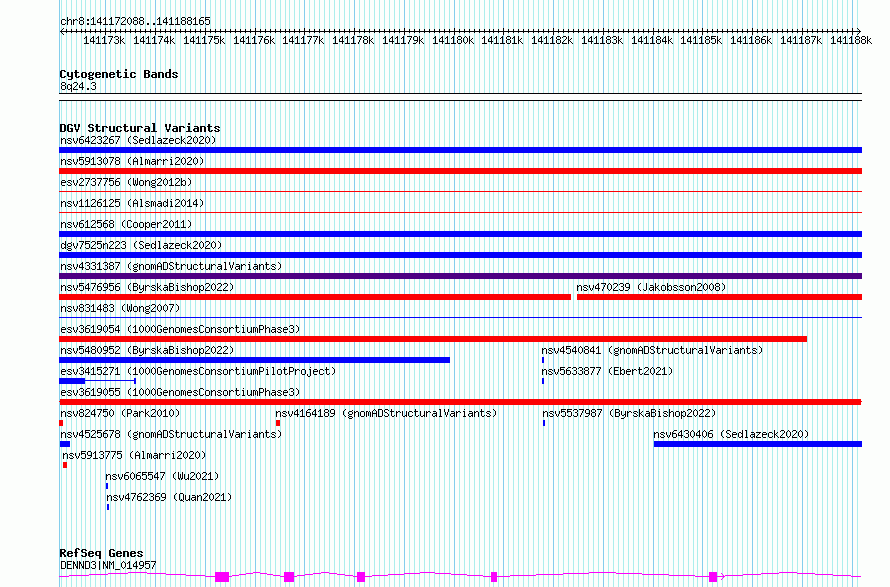Click the nsv4331387 gnomAD variant label
Image resolution: width=890 pixels, height=587 pixels.
pos(171,266)
